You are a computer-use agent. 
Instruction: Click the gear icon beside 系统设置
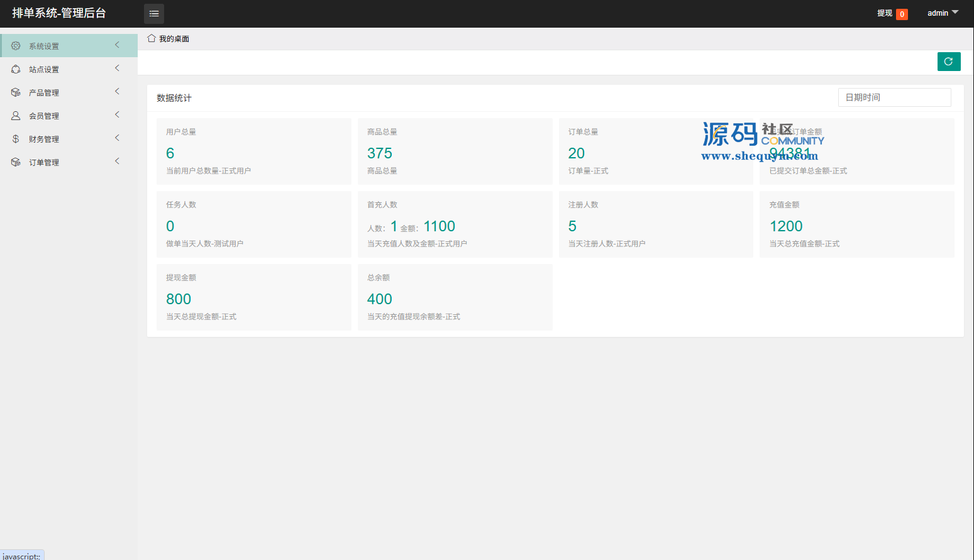(x=16, y=46)
